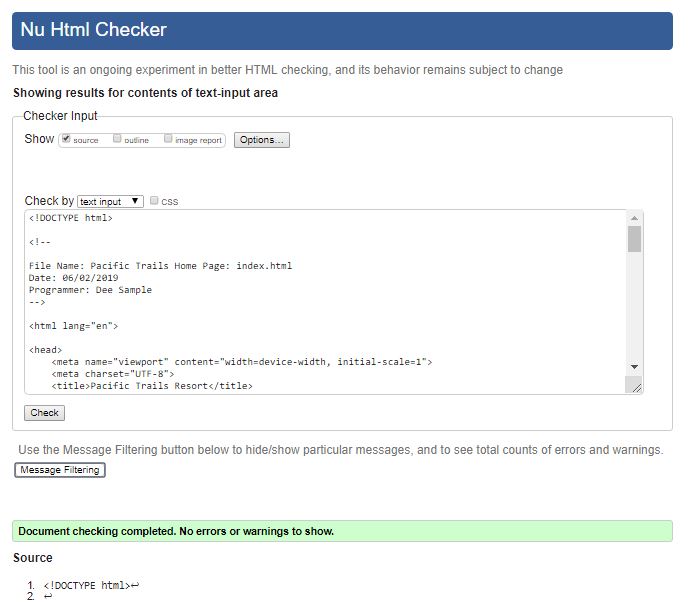This screenshot has height=602, width=691.
Task: Enable the css checkbox
Action: point(154,201)
